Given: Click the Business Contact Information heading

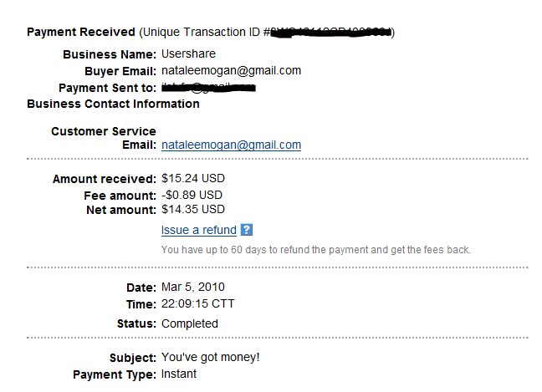Looking at the screenshot, I should 113,104.
